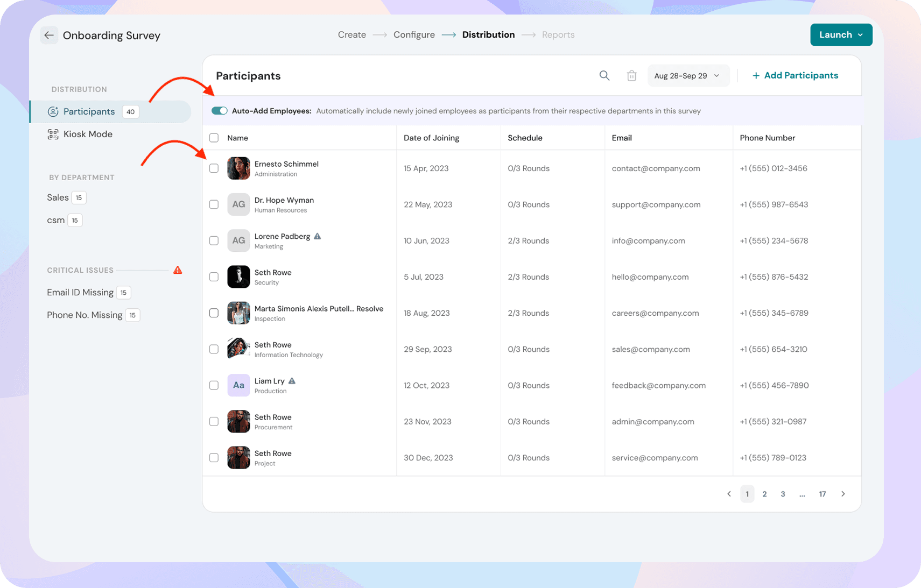Viewport: 921px width, 588px height.
Task: Select Seth Rowe Security row checkbox
Action: [x=214, y=277]
